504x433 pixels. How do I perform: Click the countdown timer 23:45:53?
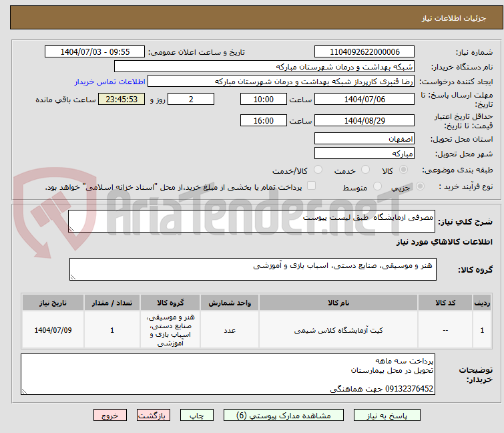click(121, 99)
